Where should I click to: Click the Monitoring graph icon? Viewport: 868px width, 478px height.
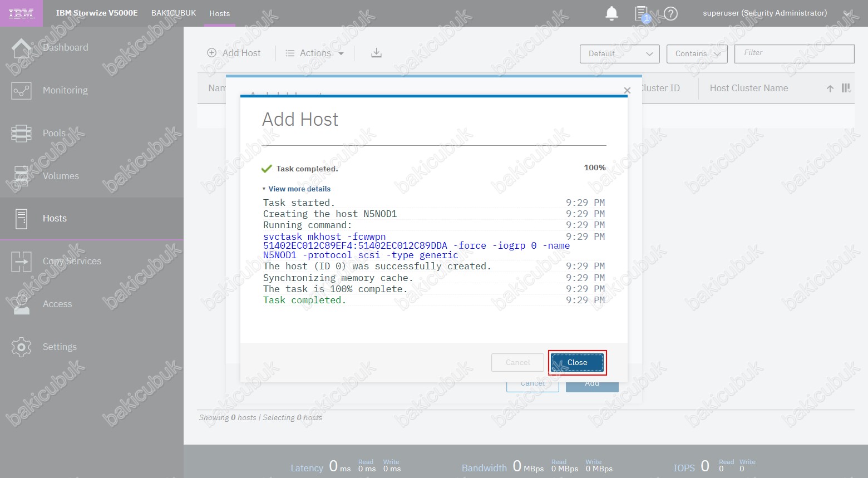pyautogui.click(x=21, y=90)
